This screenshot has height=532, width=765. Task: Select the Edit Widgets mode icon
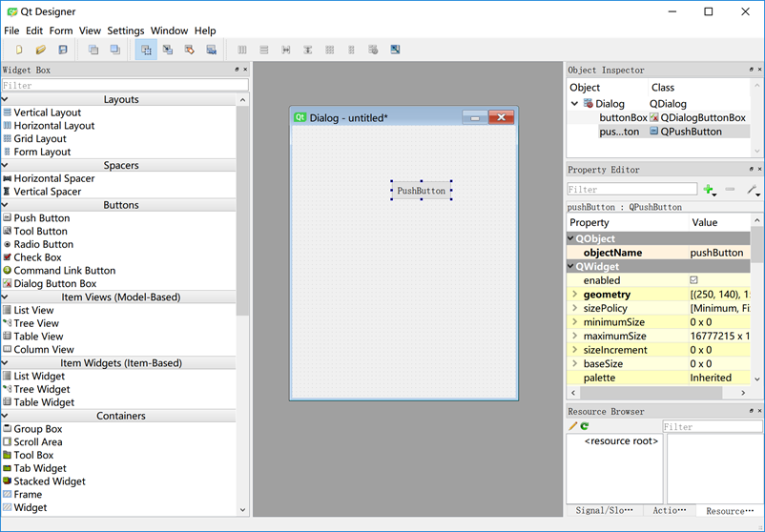[146, 50]
